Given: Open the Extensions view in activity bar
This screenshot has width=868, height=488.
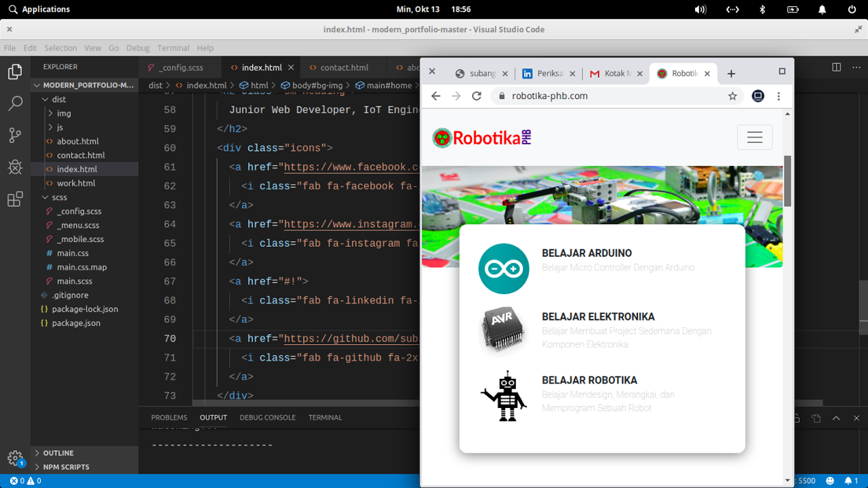Looking at the screenshot, I should (15, 199).
